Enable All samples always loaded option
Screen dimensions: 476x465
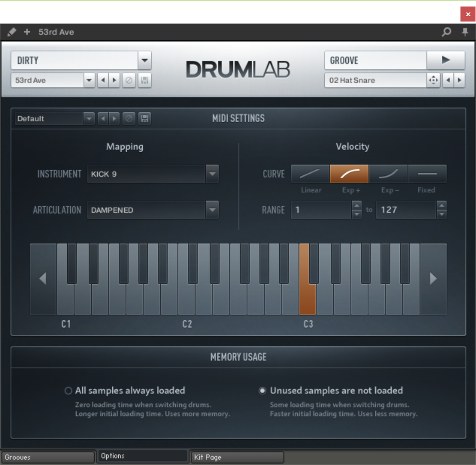click(69, 390)
